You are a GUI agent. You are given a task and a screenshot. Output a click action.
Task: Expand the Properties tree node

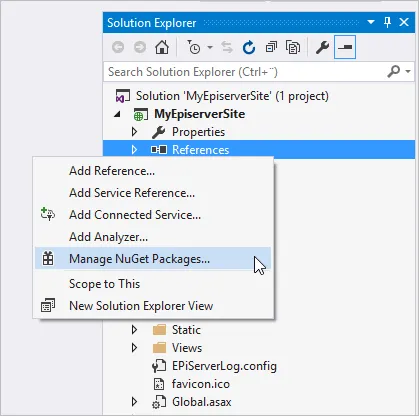[x=134, y=132]
